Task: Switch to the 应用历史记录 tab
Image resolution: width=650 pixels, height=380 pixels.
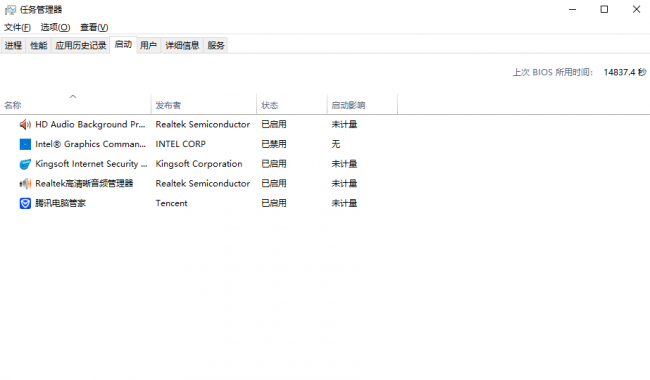Action: [x=81, y=45]
